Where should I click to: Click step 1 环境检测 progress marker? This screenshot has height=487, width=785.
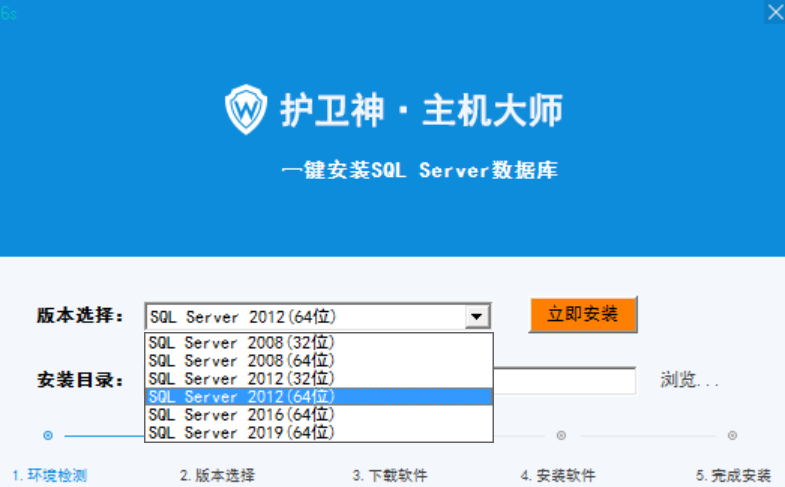pyautogui.click(x=48, y=435)
